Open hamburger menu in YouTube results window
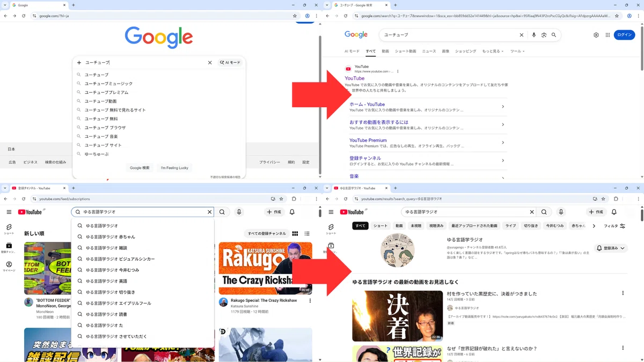 point(331,212)
